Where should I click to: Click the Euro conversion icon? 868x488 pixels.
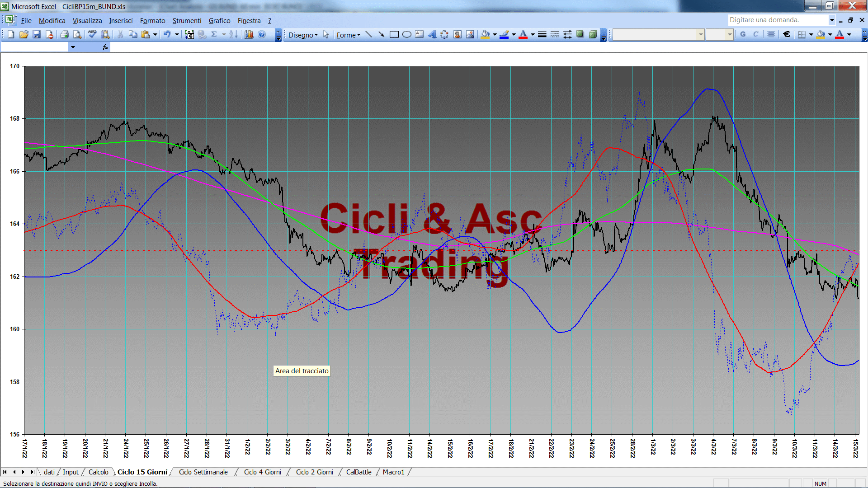point(189,34)
